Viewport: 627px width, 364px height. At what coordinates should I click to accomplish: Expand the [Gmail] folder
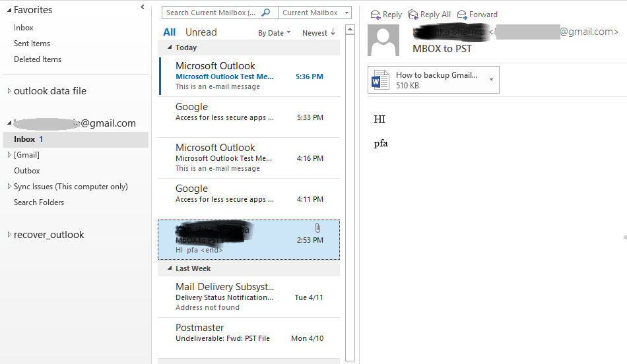point(9,154)
